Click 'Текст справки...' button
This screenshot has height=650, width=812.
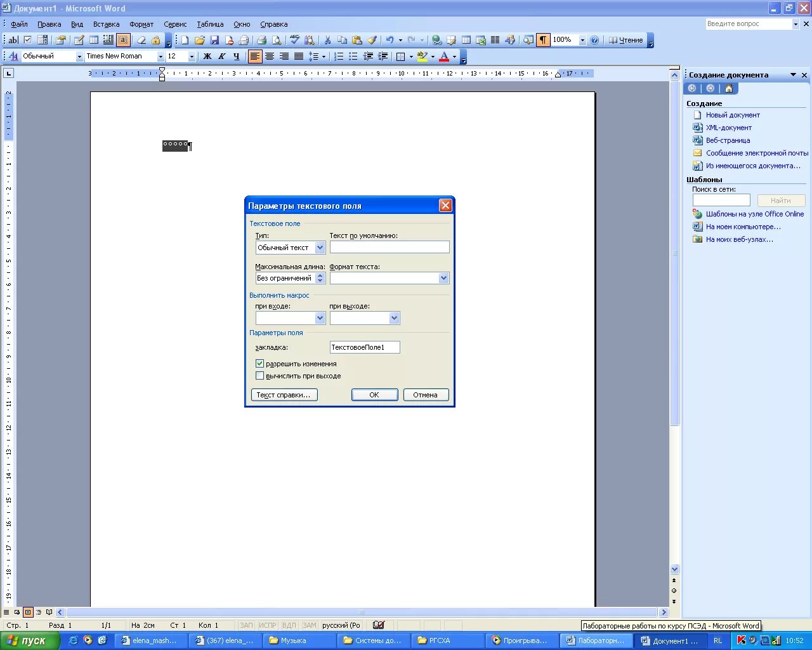[x=284, y=395]
